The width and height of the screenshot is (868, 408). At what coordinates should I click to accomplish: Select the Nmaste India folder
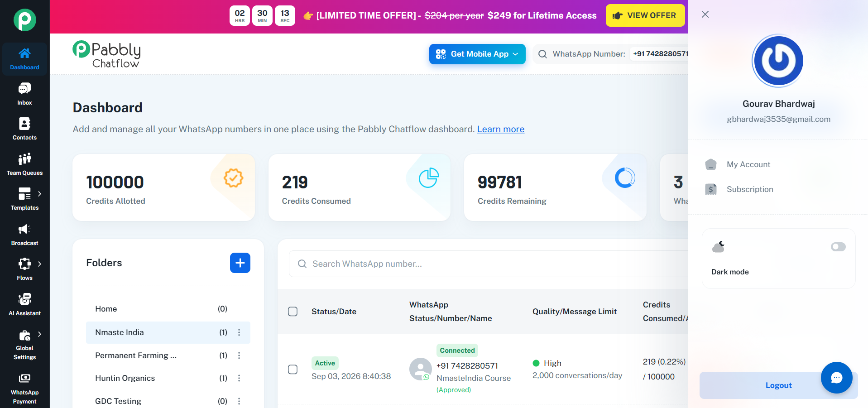168,332
